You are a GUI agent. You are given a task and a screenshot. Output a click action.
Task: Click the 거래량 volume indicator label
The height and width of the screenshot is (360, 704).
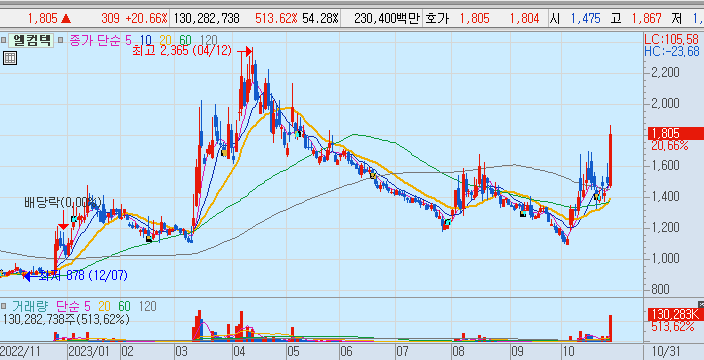pyautogui.click(x=30, y=307)
